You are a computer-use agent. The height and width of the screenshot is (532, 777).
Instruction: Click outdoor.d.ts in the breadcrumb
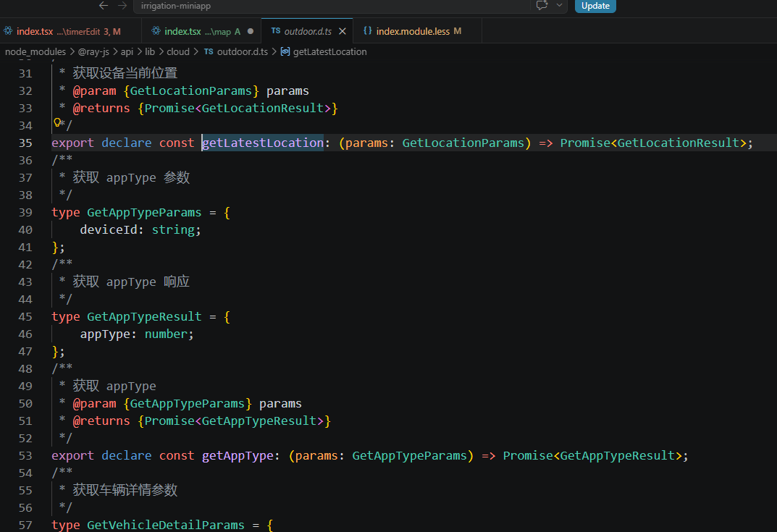click(242, 52)
